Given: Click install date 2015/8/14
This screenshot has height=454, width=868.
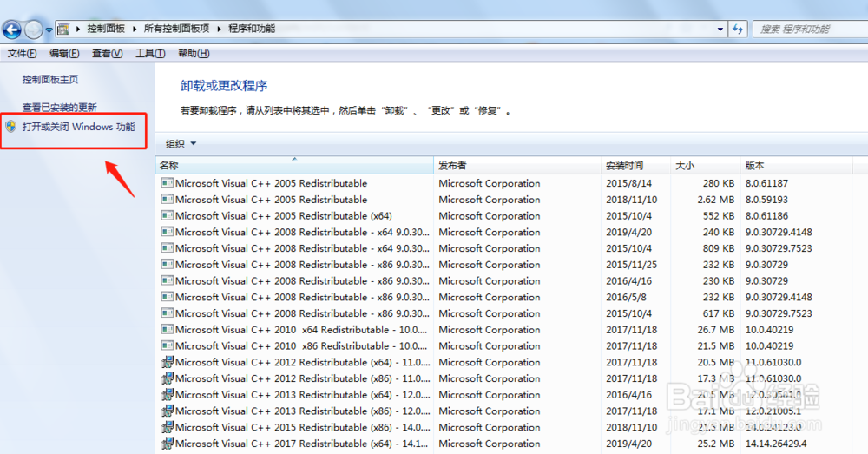Looking at the screenshot, I should pyautogui.click(x=628, y=183).
